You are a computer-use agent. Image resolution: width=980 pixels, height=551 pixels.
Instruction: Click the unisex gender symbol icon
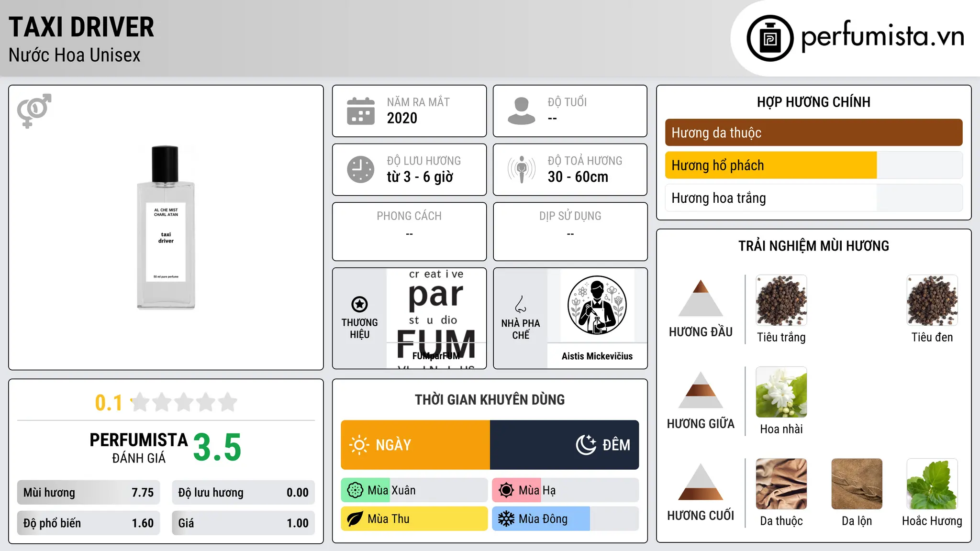34,110
